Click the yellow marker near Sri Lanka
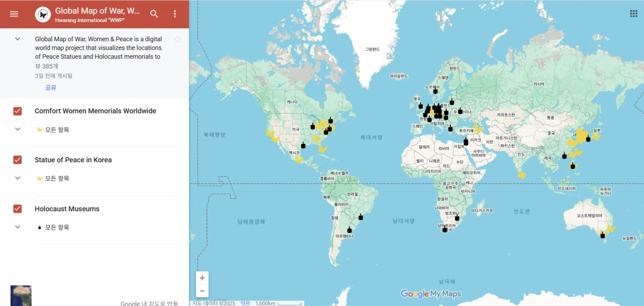Screen dimensions: 644x306 point(521,174)
